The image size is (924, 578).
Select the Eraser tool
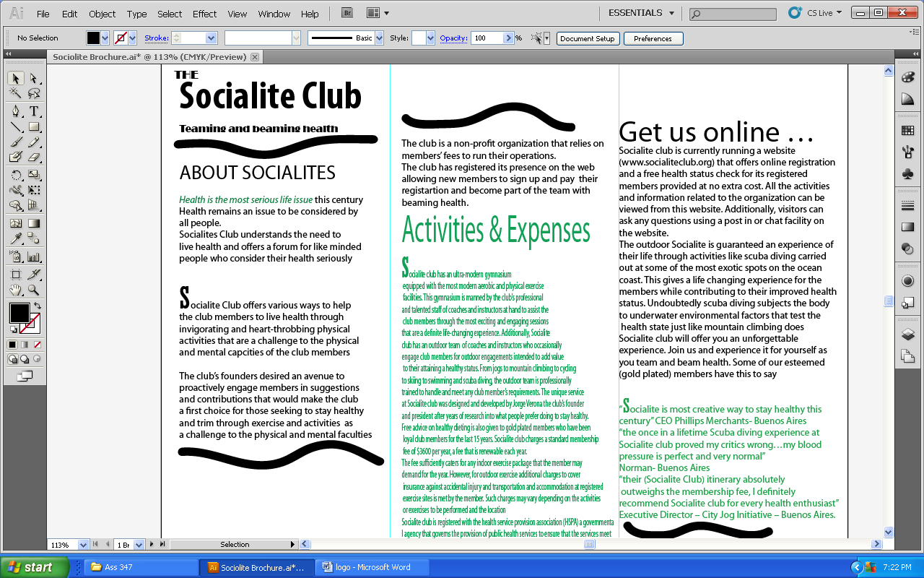34,157
